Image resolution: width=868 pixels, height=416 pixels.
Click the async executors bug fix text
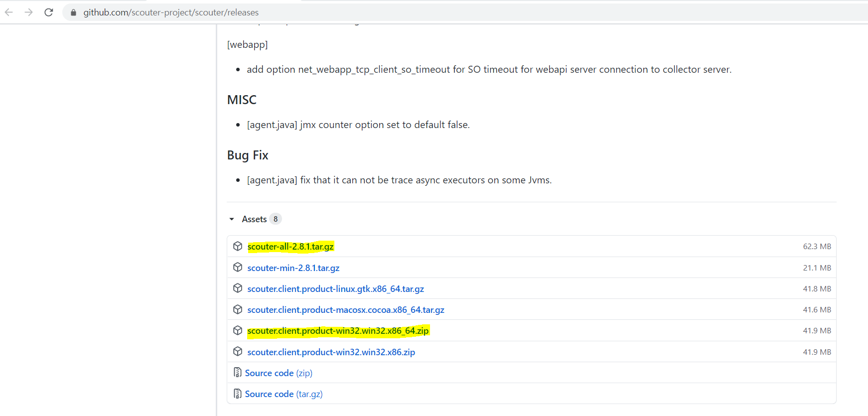399,180
